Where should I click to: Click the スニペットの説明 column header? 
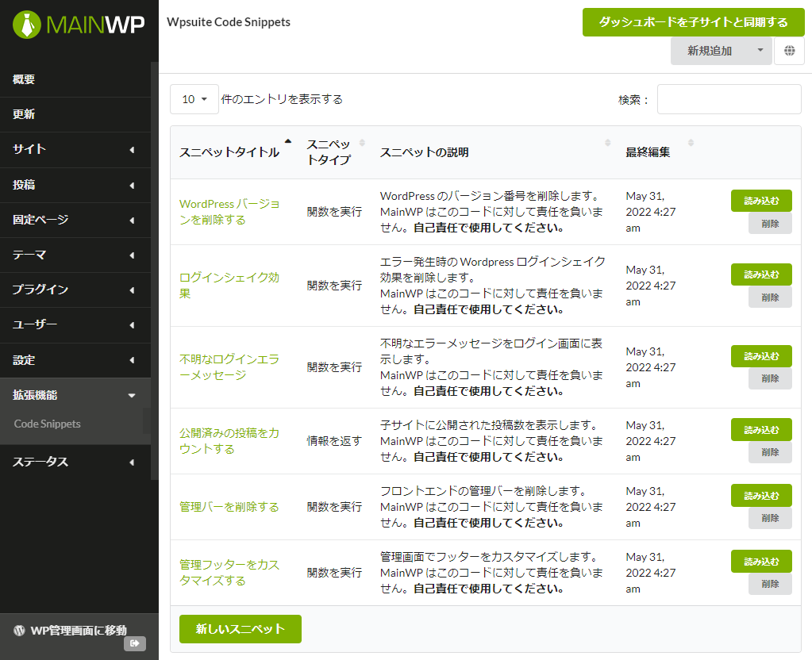[424, 152]
